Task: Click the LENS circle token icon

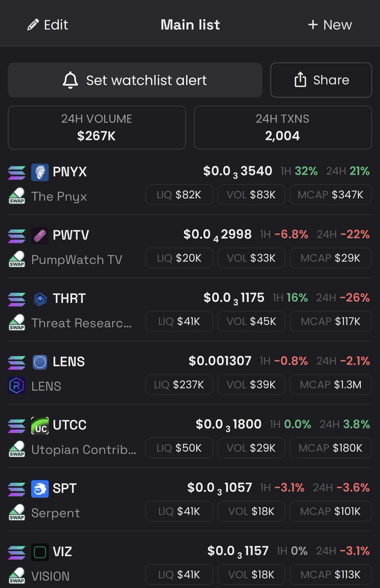Action: point(40,362)
